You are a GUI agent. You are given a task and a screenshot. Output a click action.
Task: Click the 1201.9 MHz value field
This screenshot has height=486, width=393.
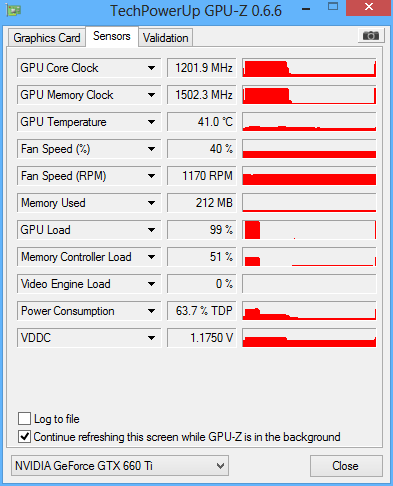pos(201,68)
